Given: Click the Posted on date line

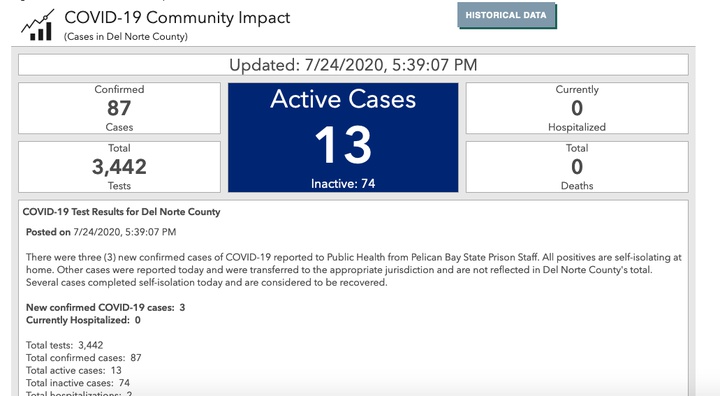Looking at the screenshot, I should coord(101,232).
